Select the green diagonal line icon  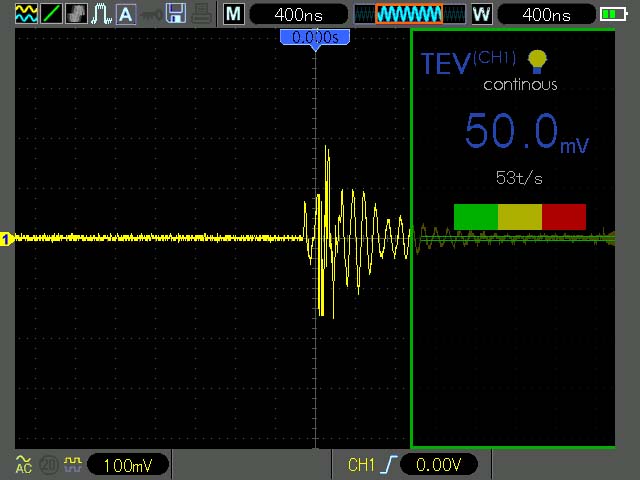(x=51, y=14)
